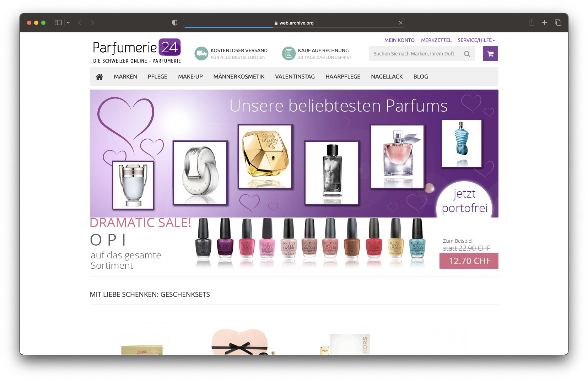
Task: Click the DRAMATIC SALE! heading
Action: point(141,223)
